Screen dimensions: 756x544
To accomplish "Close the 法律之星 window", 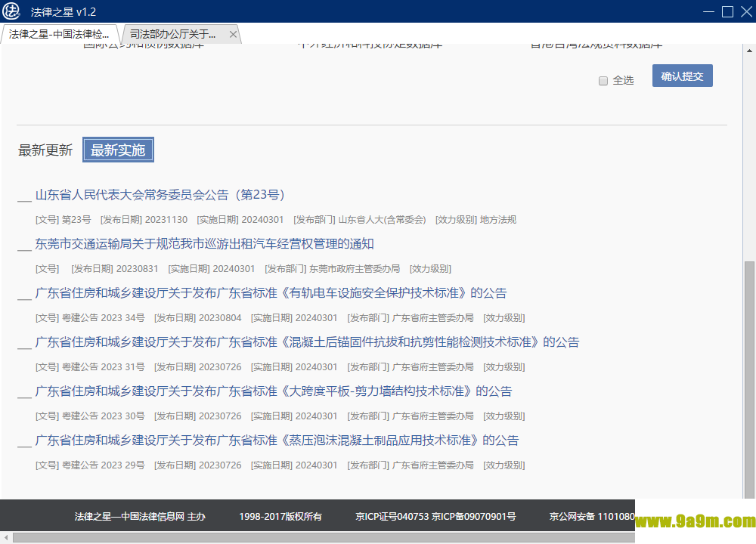I will coord(746,11).
